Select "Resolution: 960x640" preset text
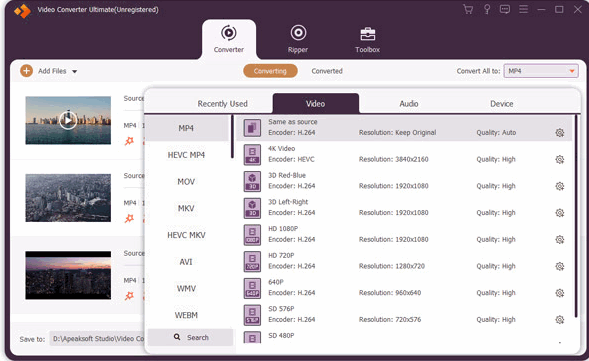589x361 pixels. coord(390,293)
